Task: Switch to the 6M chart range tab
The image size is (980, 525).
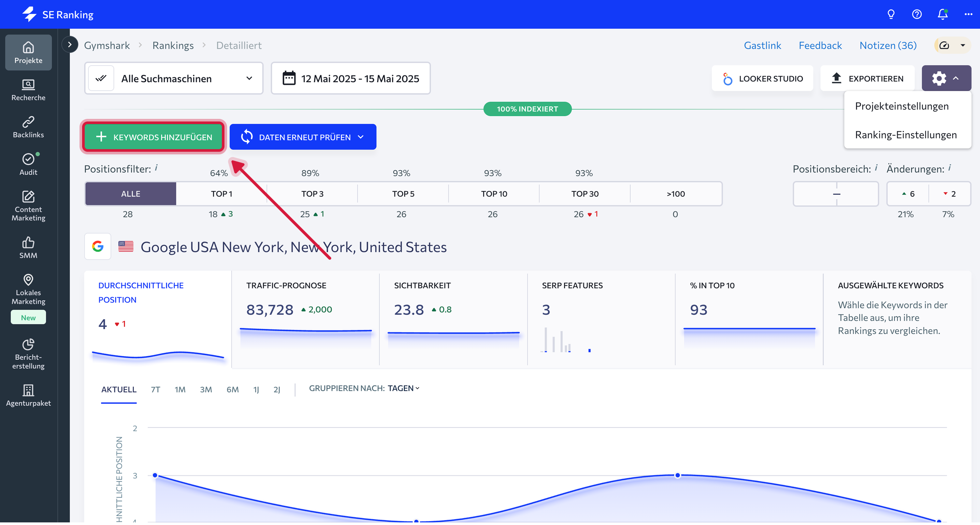Action: click(232, 390)
